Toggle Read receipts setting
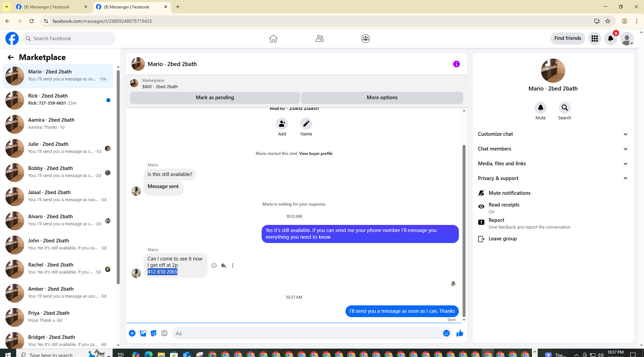644x357 pixels. click(x=553, y=208)
